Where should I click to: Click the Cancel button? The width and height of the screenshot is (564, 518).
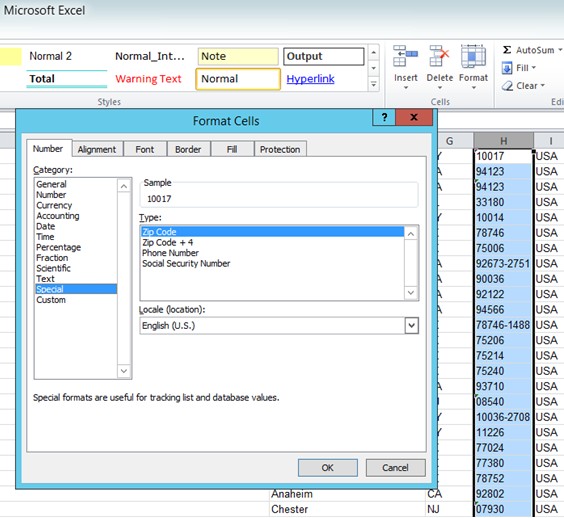tap(395, 468)
